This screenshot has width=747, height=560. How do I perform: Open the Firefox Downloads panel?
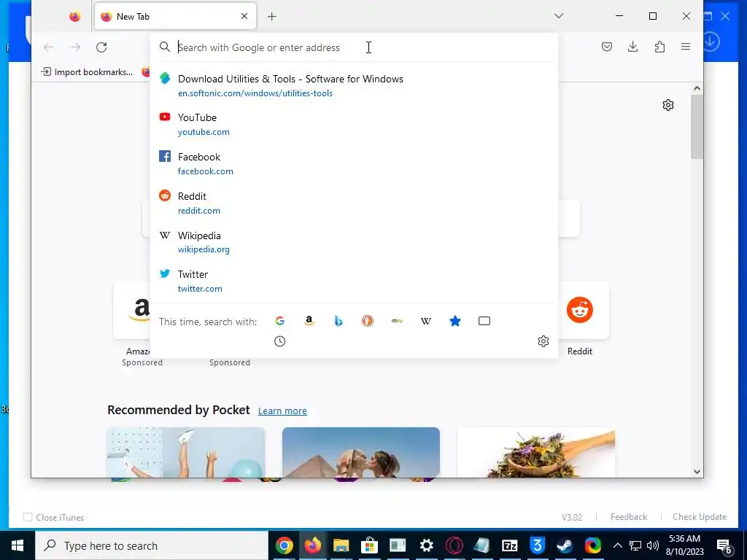[632, 47]
